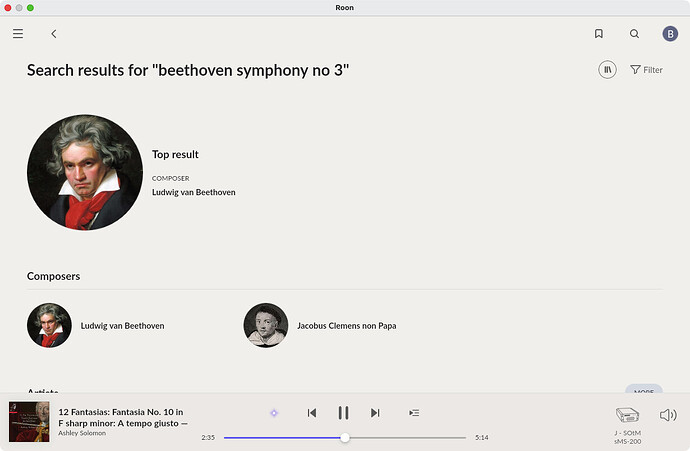Select the sMS-200 audio zone
This screenshot has height=451, width=690.
click(x=628, y=420)
